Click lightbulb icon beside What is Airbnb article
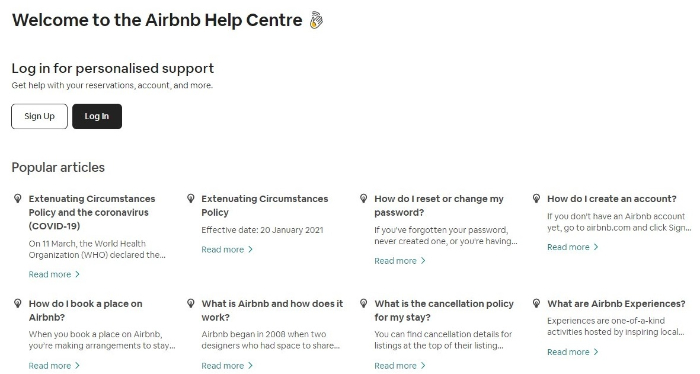This screenshot has height=374, width=700. point(191,303)
